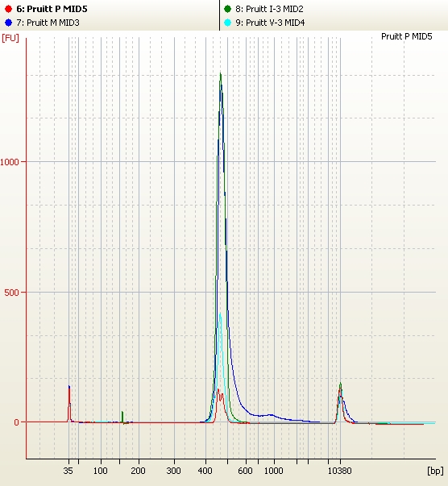This screenshot has width=448, height=486.
Task: Click the top of the cyan peak
Action: (220, 314)
